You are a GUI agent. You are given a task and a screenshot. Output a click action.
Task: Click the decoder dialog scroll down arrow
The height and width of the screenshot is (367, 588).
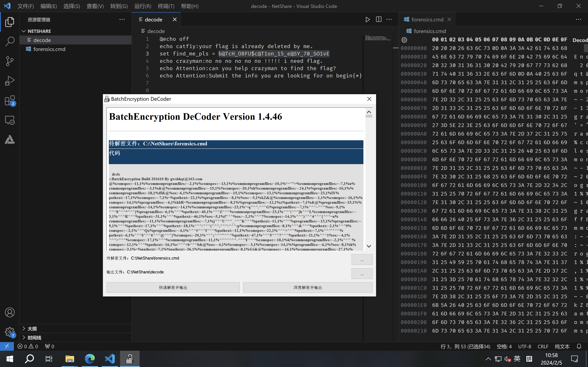[369, 246]
